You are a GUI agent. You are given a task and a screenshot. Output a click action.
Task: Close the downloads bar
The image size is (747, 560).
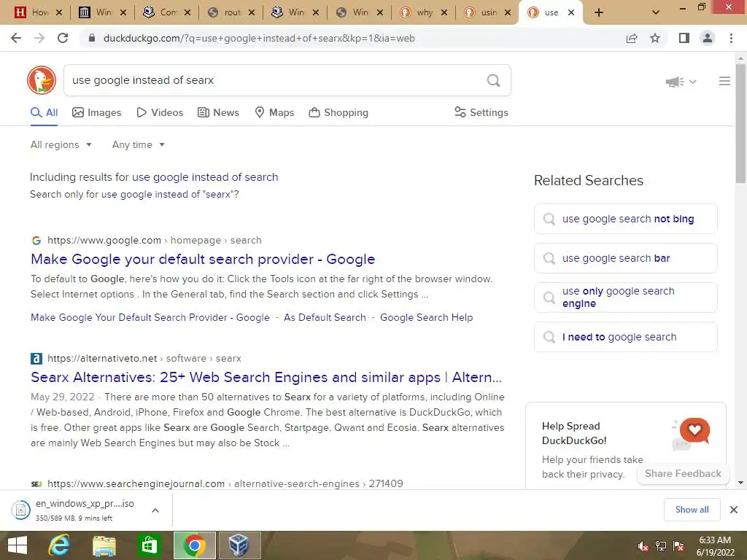click(734, 510)
